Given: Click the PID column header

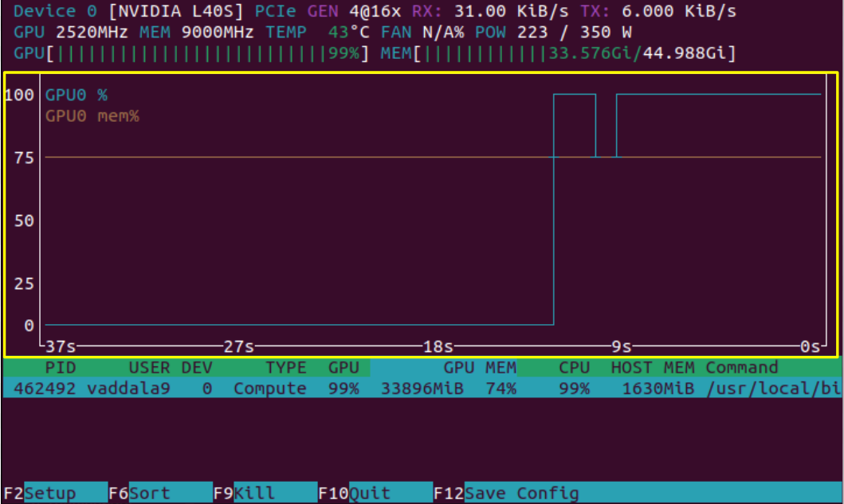Looking at the screenshot, I should coord(61,368).
